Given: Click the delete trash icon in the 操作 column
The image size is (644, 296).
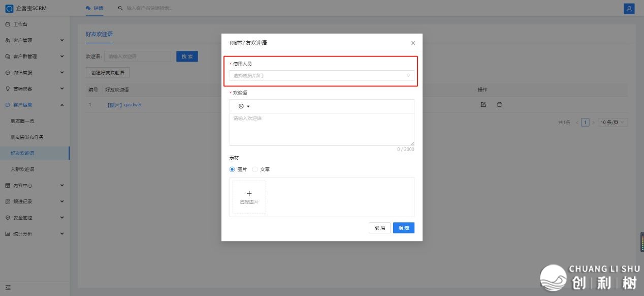Looking at the screenshot, I should click(499, 105).
